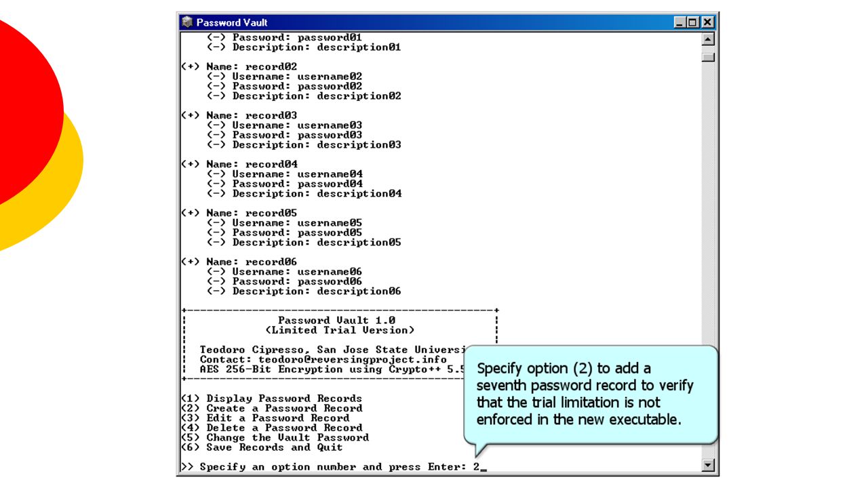Click option '(1) Display Password Records'
Viewport: 868px width, 488px height.
[x=271, y=399]
